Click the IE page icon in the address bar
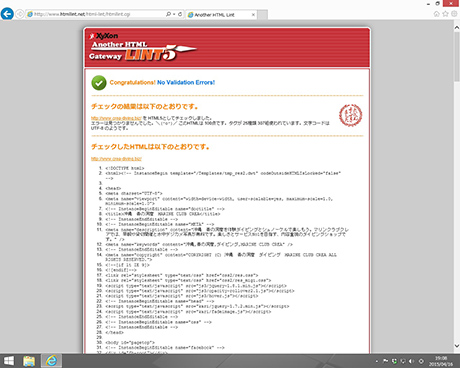 (x=30, y=14)
